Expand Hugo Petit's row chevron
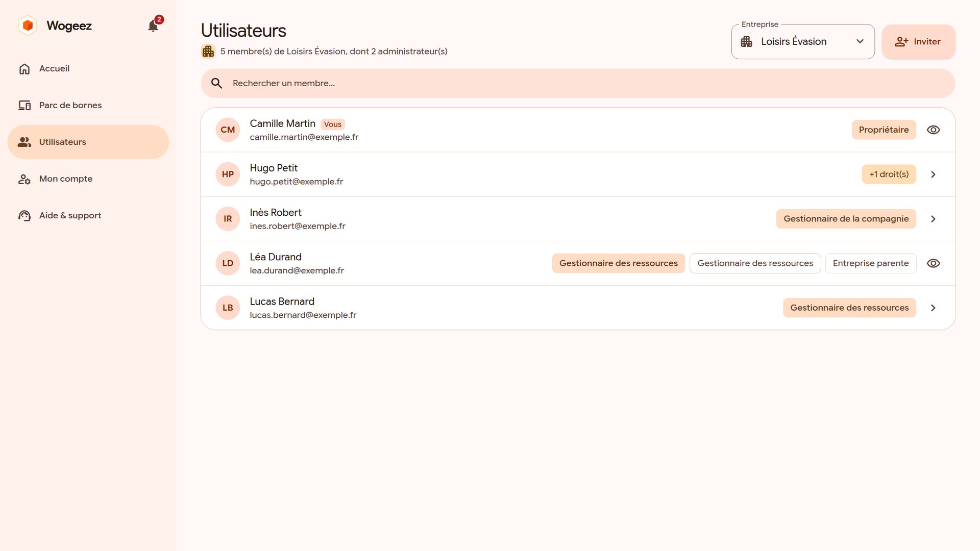Screen dimensions: 980x551 coord(933,174)
